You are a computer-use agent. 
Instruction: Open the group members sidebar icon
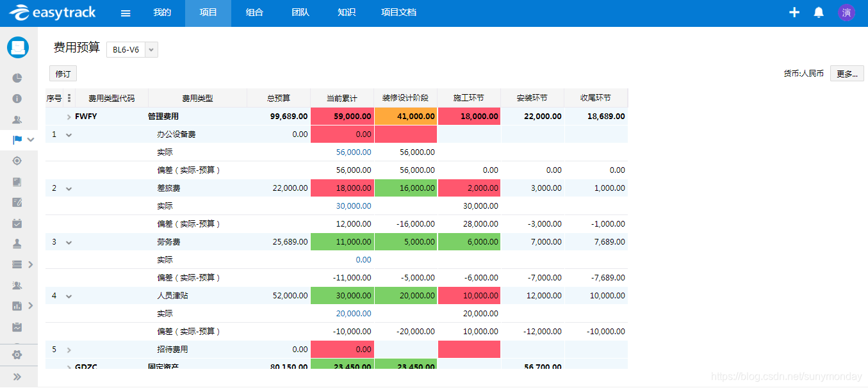(x=17, y=285)
